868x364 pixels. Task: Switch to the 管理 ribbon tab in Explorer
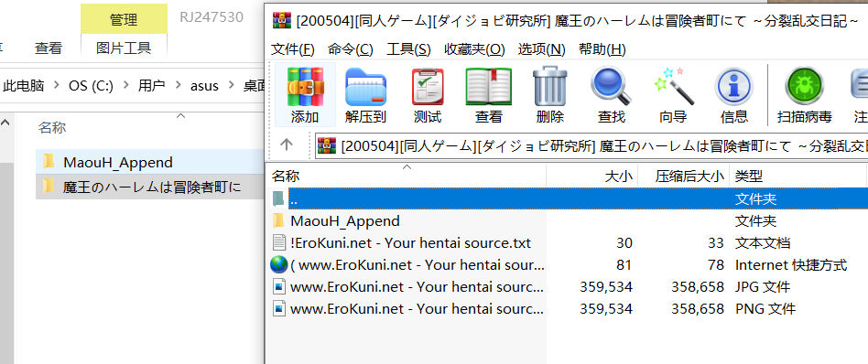coord(124,20)
